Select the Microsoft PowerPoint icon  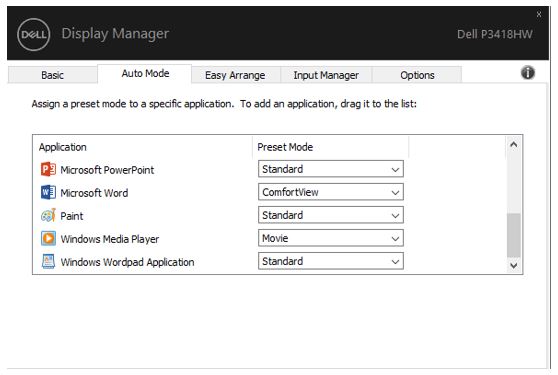[x=48, y=169]
